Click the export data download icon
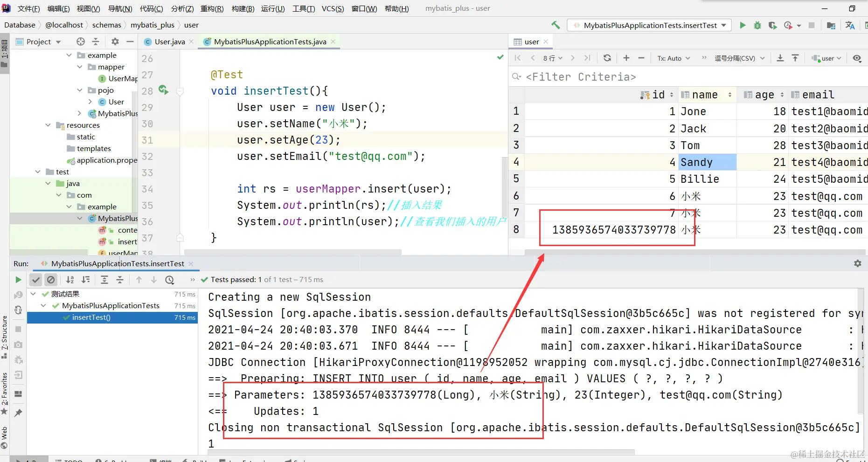This screenshot has width=868, height=462. click(x=780, y=58)
